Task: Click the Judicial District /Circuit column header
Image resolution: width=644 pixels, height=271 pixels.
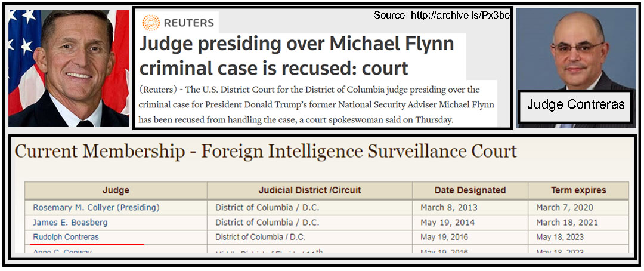Action: click(x=309, y=190)
